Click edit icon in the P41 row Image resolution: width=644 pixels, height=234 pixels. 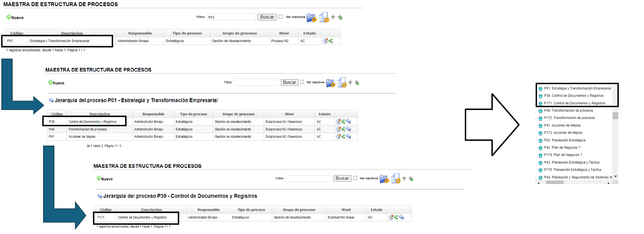[338, 137]
